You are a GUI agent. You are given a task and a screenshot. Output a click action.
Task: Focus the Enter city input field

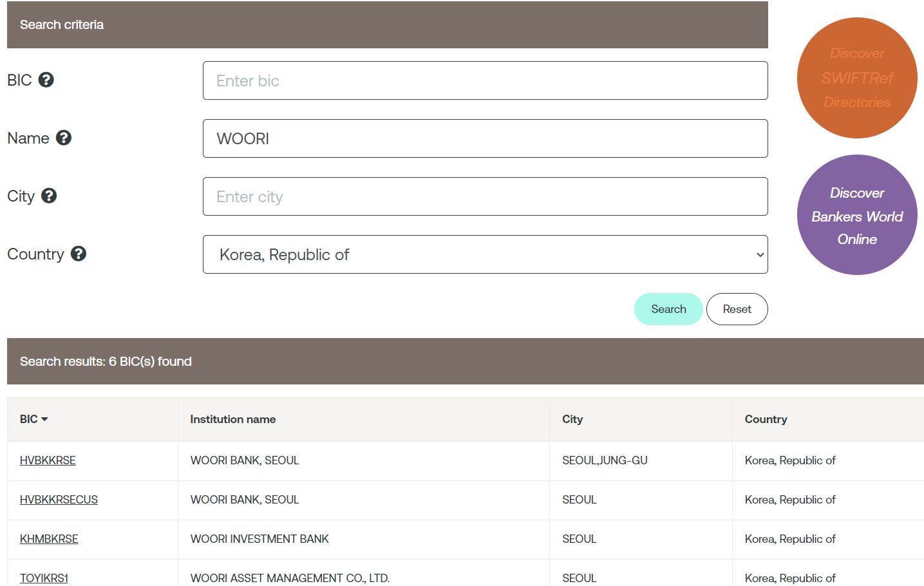pos(485,196)
